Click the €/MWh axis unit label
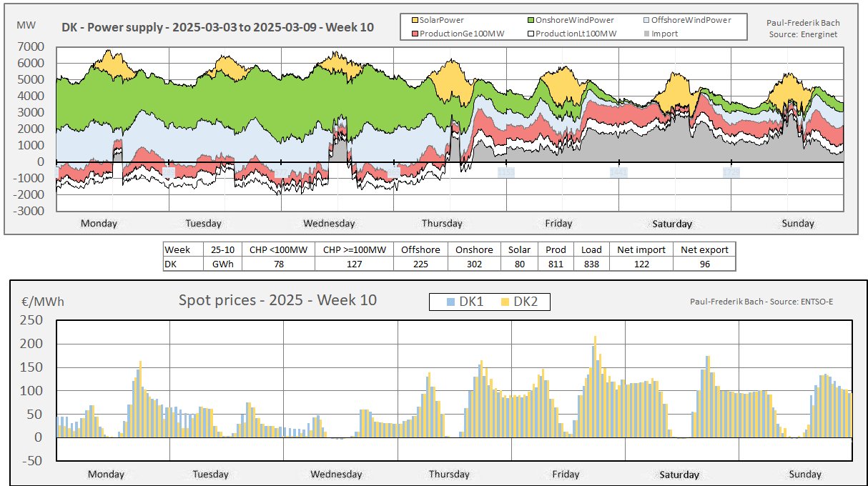This screenshot has height=486, width=868. tap(42, 302)
